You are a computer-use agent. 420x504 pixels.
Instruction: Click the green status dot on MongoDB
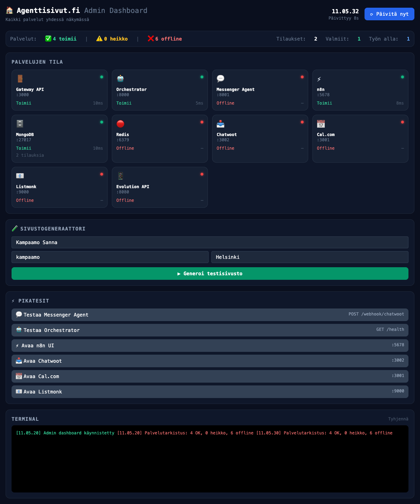click(x=101, y=122)
